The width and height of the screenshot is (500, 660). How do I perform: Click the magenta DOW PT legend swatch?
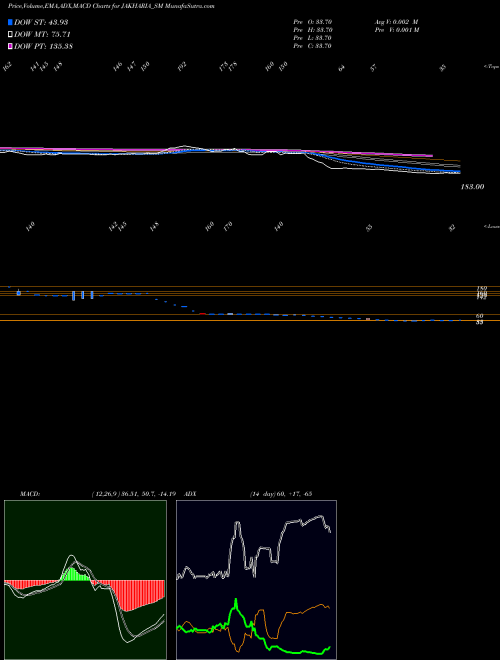tap(11, 46)
